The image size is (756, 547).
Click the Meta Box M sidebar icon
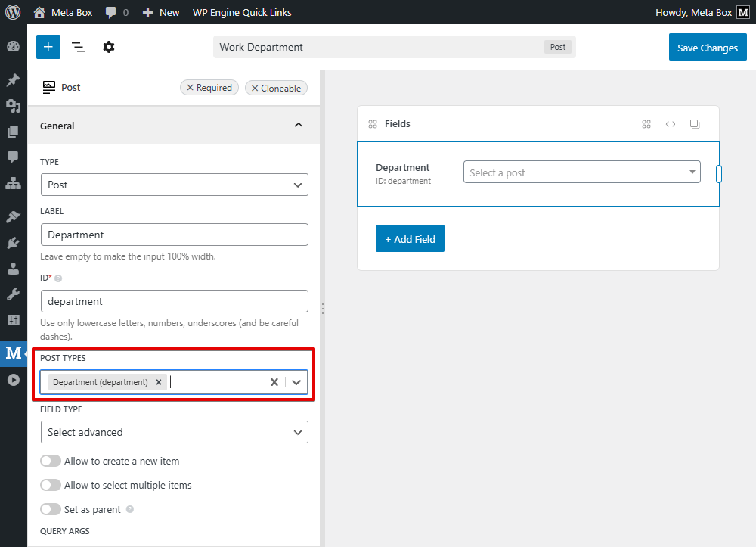(14, 353)
